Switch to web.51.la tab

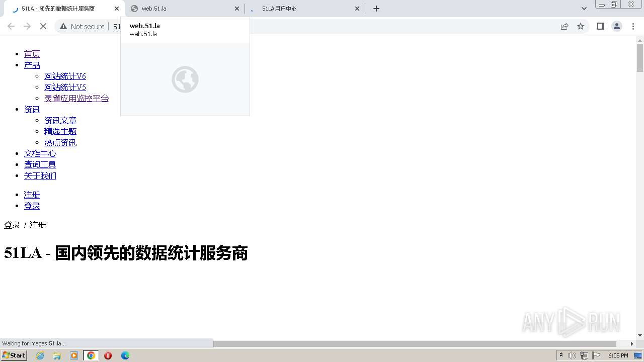pyautogui.click(x=185, y=9)
